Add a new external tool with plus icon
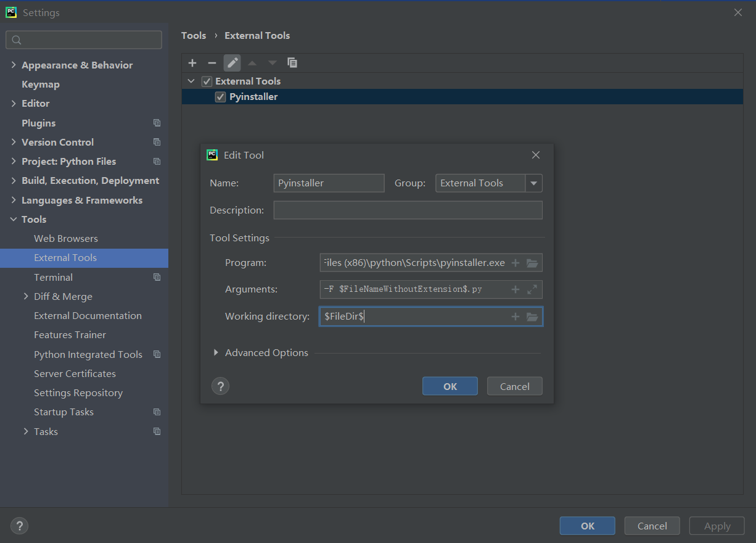Screen dimensions: 756x543 192,63
